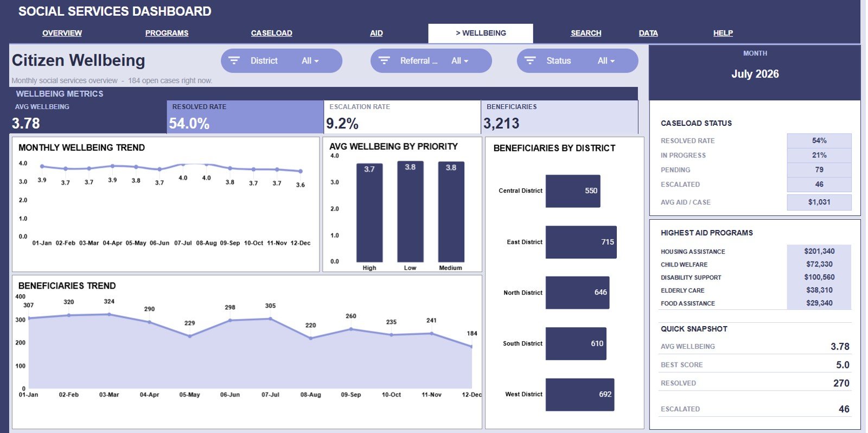Select the RESOLVED RATE 54.0% card

pyautogui.click(x=245, y=117)
